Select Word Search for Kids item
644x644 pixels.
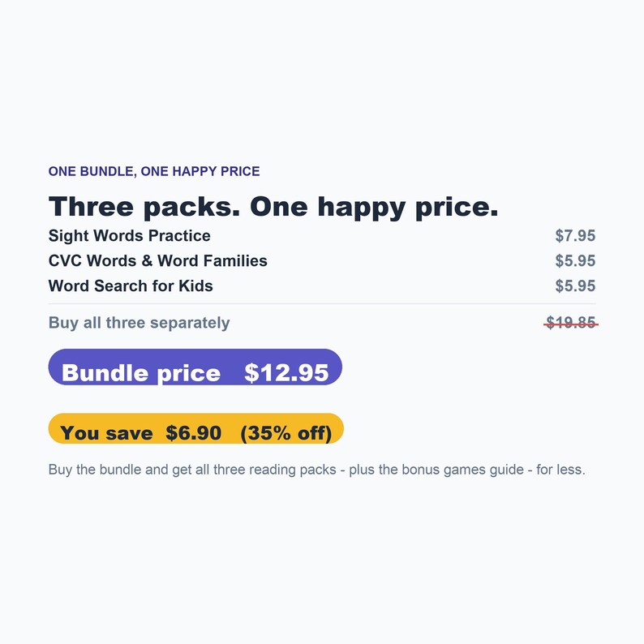point(131,286)
